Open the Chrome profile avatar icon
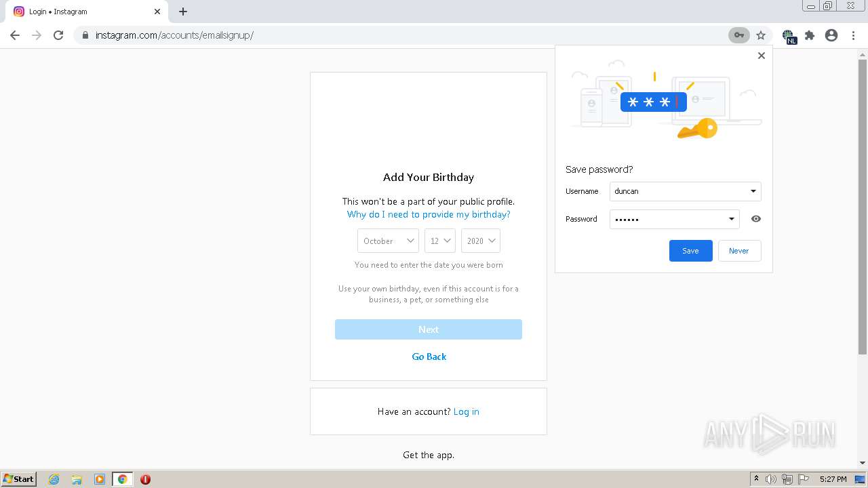The height and width of the screenshot is (488, 868). tap(831, 35)
